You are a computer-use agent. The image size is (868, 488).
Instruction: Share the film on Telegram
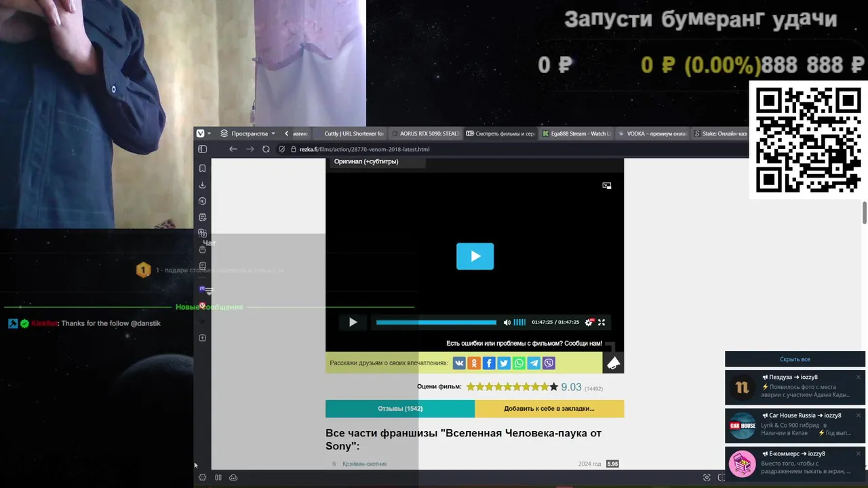tap(534, 363)
